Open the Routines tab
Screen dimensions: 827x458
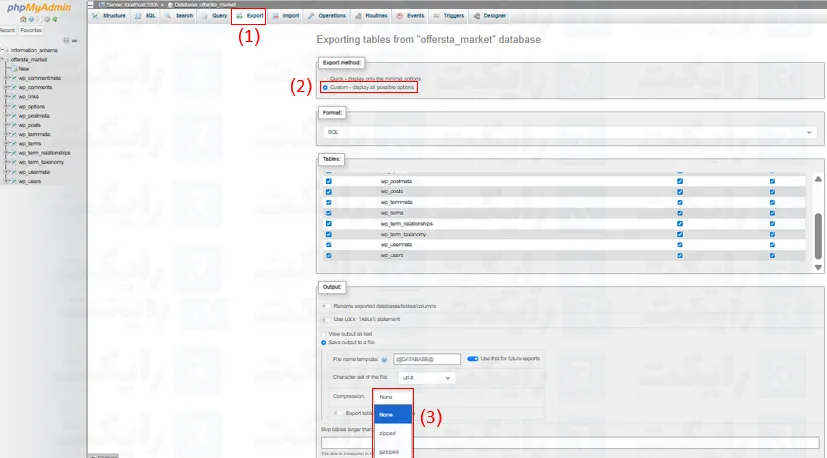coord(372,16)
